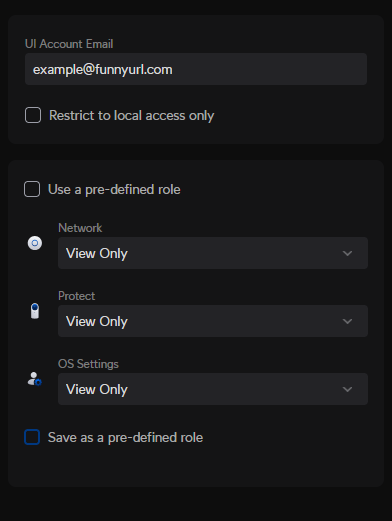Image resolution: width=392 pixels, height=521 pixels.
Task: Click the "Save as a pre-defined role" label text
Action: click(x=125, y=438)
